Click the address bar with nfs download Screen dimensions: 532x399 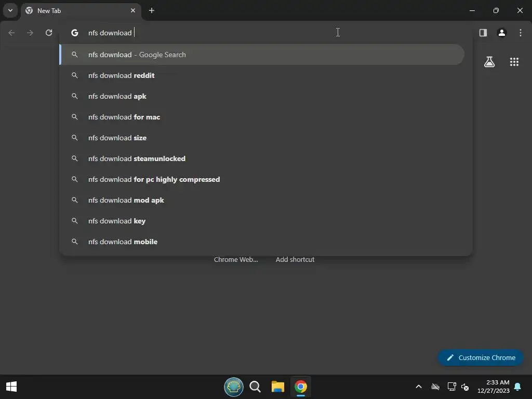point(267,33)
